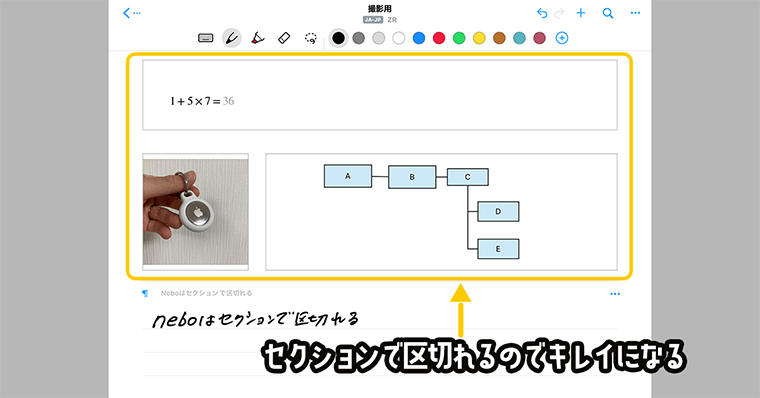Select diagram box B
The width and height of the screenshot is (760, 398).
tap(412, 177)
